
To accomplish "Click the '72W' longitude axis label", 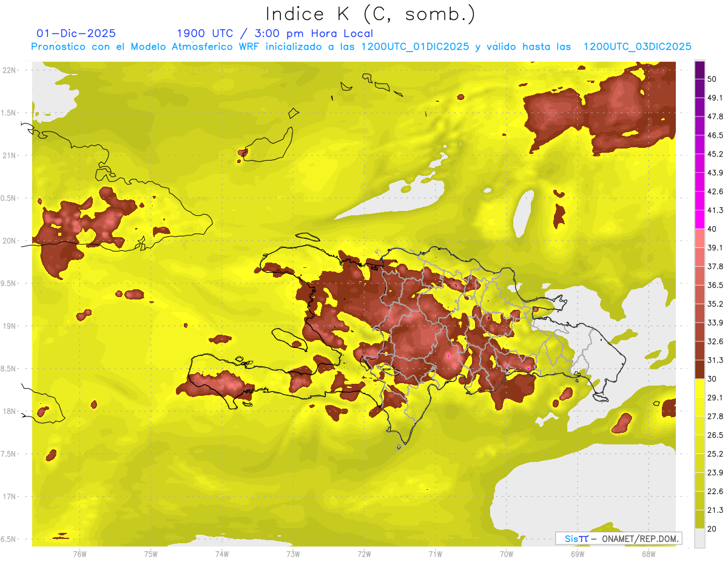I will coord(364,554).
